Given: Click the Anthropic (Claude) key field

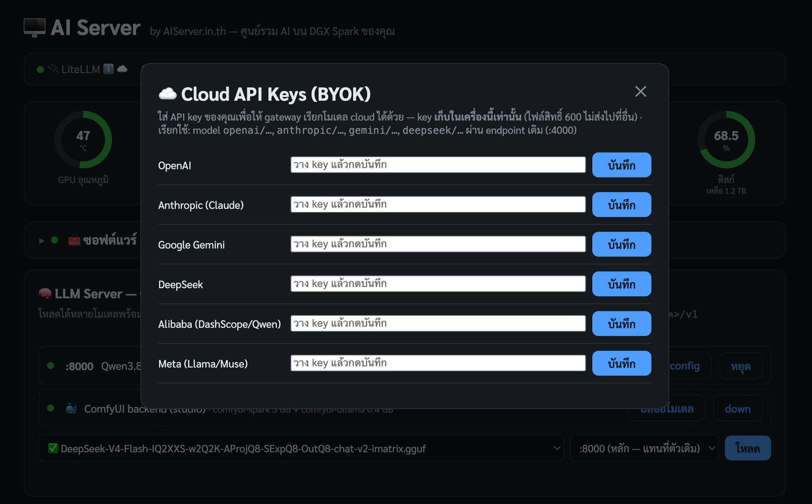Looking at the screenshot, I should (438, 204).
